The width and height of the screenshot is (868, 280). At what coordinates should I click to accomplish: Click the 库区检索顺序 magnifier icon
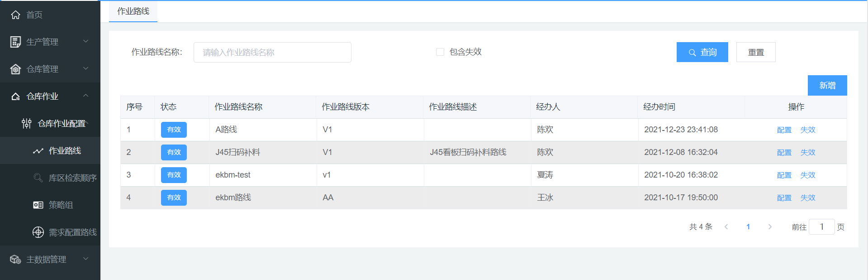38,178
